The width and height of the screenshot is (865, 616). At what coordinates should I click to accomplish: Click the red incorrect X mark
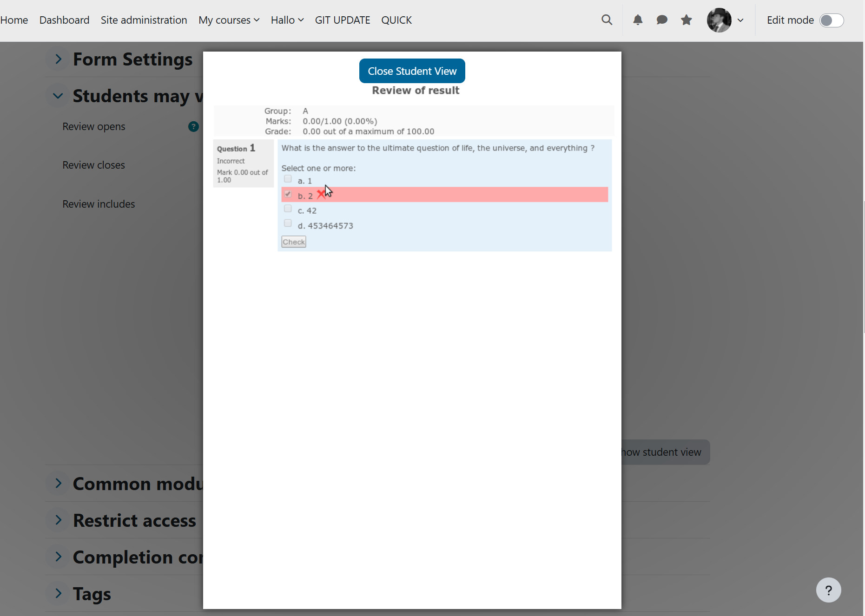point(321,195)
